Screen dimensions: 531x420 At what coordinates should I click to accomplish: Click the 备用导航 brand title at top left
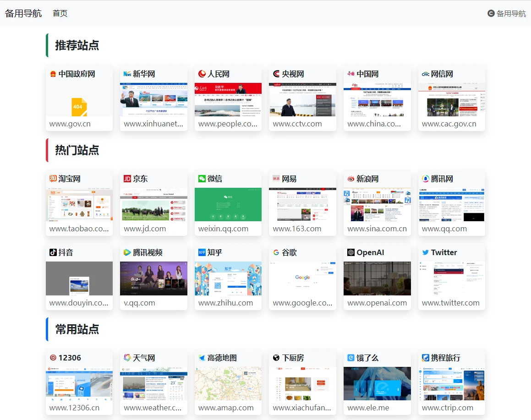coord(23,13)
